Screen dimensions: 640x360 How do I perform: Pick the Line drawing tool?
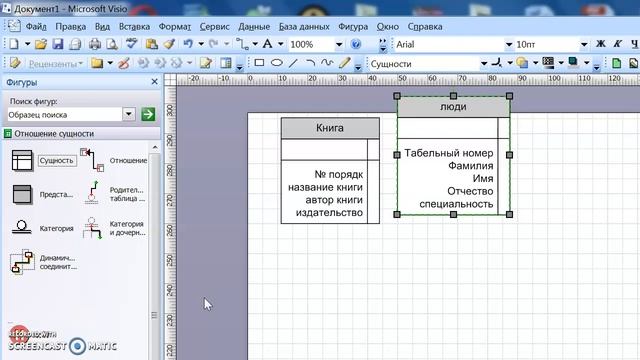coord(293,63)
